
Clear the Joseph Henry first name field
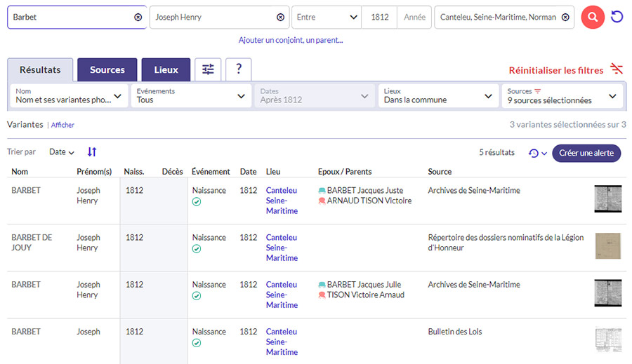[281, 17]
